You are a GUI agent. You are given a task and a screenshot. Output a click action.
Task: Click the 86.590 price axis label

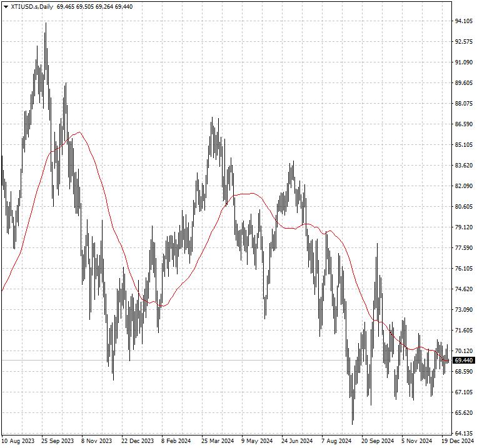(464, 124)
